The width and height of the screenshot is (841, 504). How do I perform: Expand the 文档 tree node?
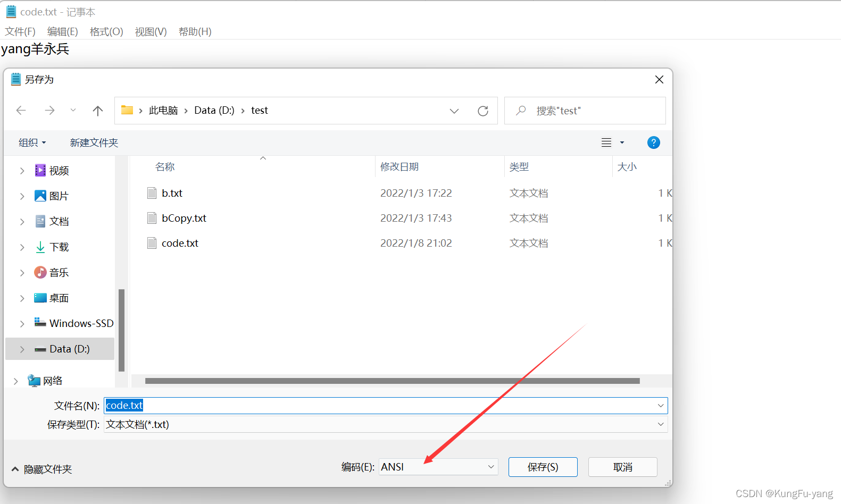tap(22, 222)
